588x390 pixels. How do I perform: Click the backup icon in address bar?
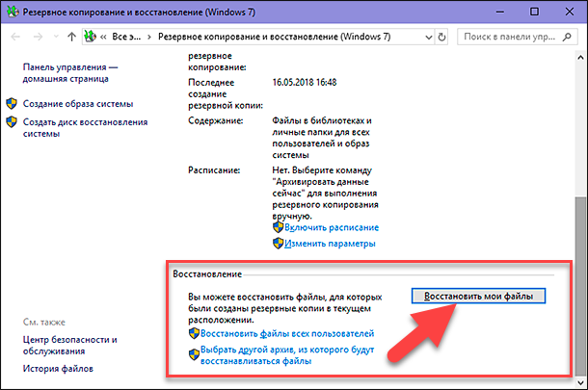[90, 37]
